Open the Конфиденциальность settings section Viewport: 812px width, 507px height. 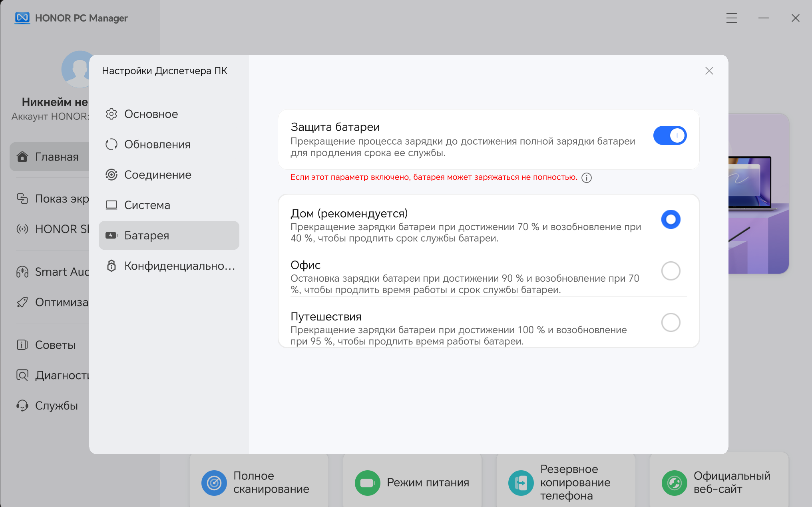click(179, 266)
